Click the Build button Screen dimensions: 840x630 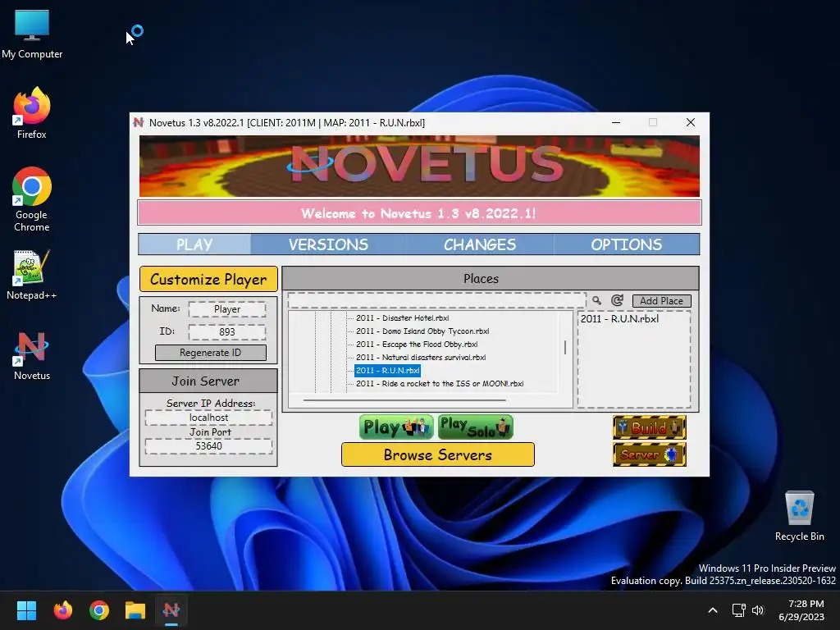pyautogui.click(x=650, y=427)
